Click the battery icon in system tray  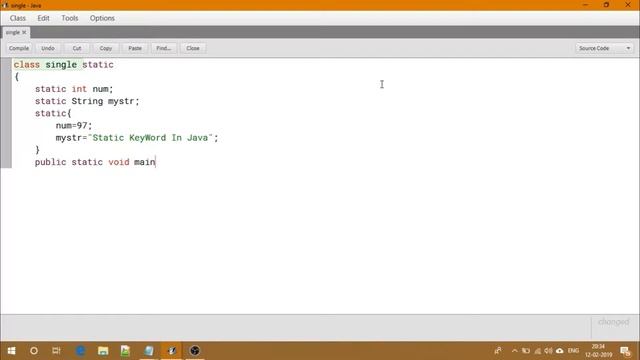pyautogui.click(x=526, y=351)
